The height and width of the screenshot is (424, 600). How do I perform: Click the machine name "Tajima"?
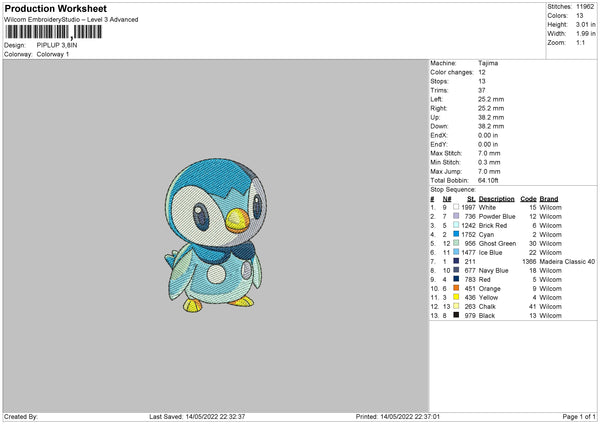(x=488, y=63)
